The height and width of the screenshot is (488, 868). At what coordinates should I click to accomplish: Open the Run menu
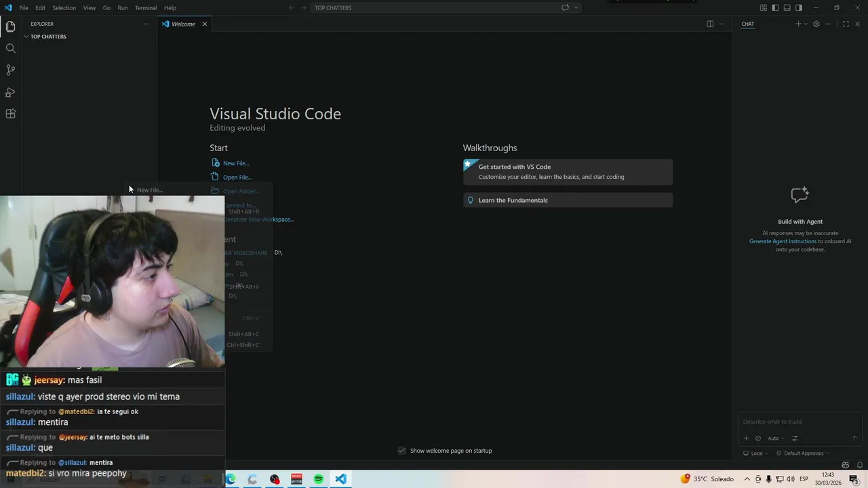tap(123, 7)
